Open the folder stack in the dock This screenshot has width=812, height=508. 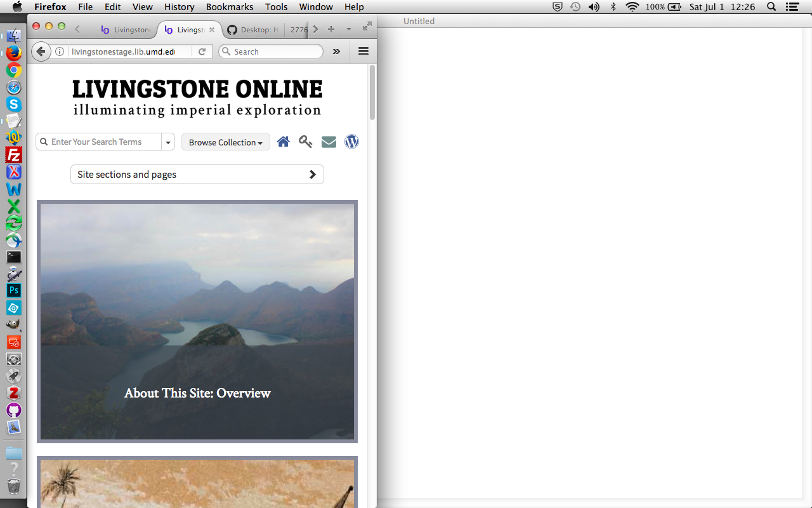pos(14,453)
